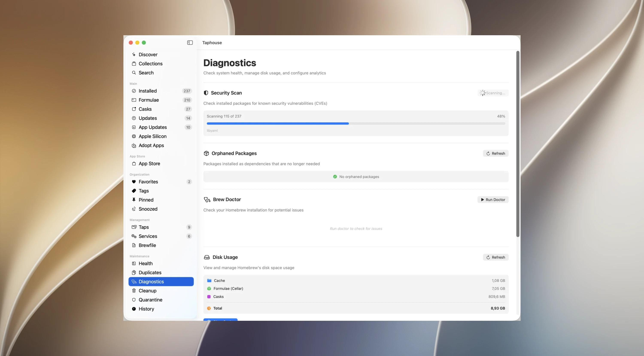Screen dimensions: 644x356
Task: Select Brewfile in the sidebar
Action: click(x=161, y=245)
